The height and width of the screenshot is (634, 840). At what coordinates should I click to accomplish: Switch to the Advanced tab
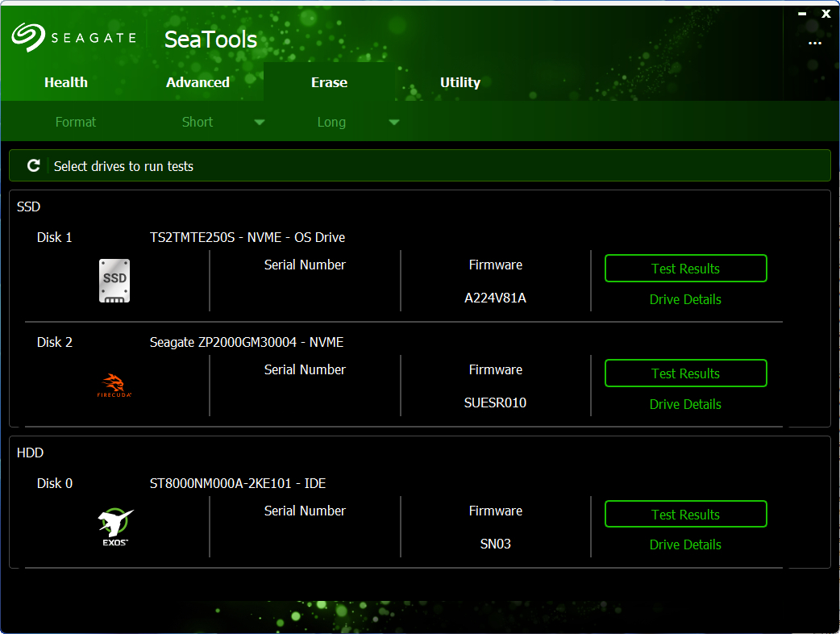coord(198,82)
